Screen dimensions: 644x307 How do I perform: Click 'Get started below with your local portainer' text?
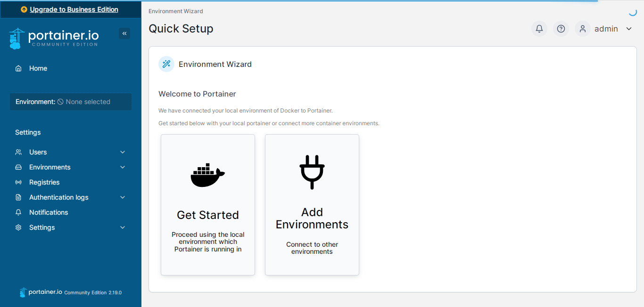coord(269,123)
